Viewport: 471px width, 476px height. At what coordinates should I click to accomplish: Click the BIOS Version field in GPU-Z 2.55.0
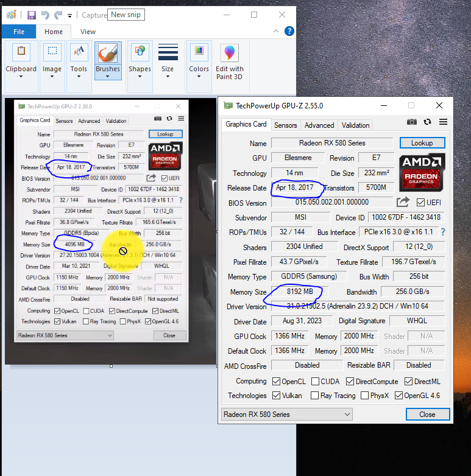332,202
